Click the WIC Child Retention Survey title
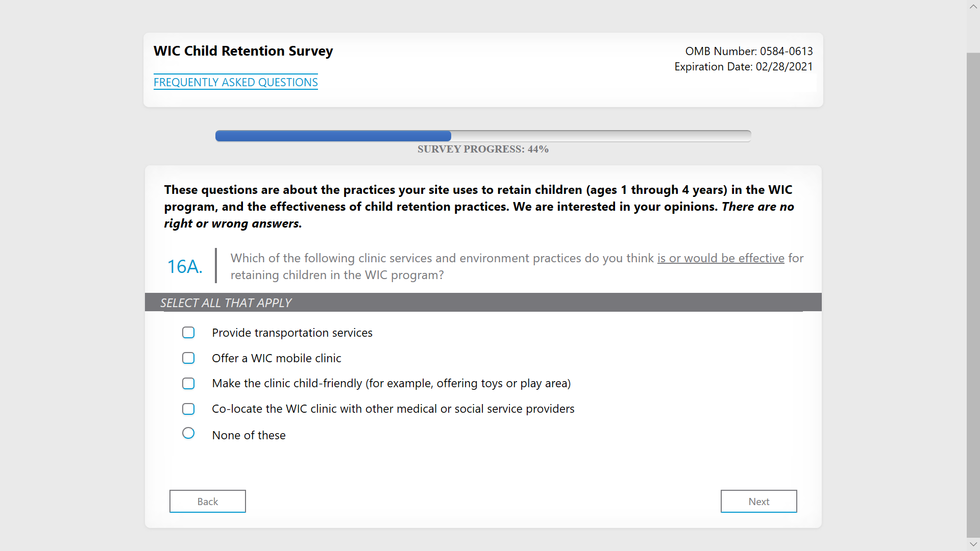 [x=243, y=51]
